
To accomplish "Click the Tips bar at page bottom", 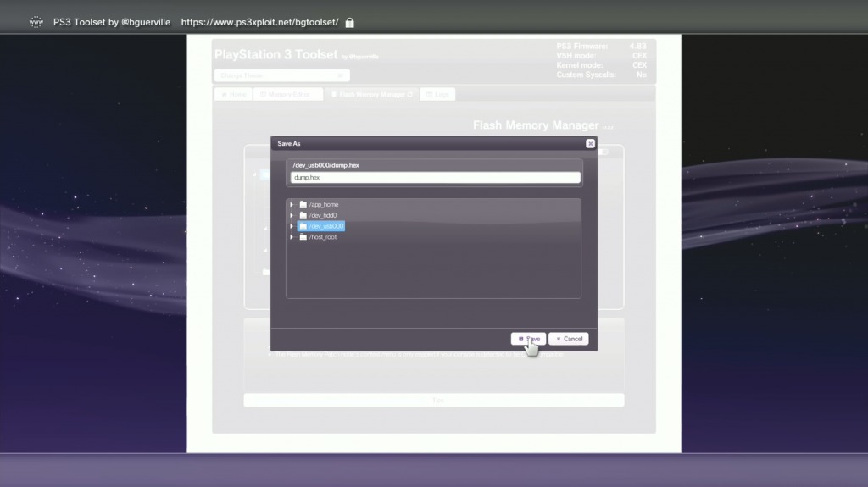I will 434,400.
